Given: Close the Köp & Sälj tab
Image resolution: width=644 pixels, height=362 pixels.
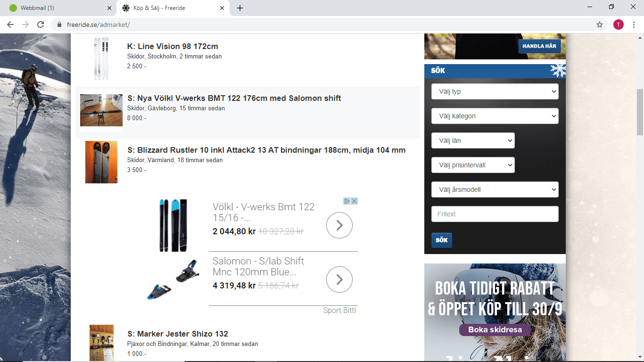Looking at the screenshot, I should (x=222, y=8).
